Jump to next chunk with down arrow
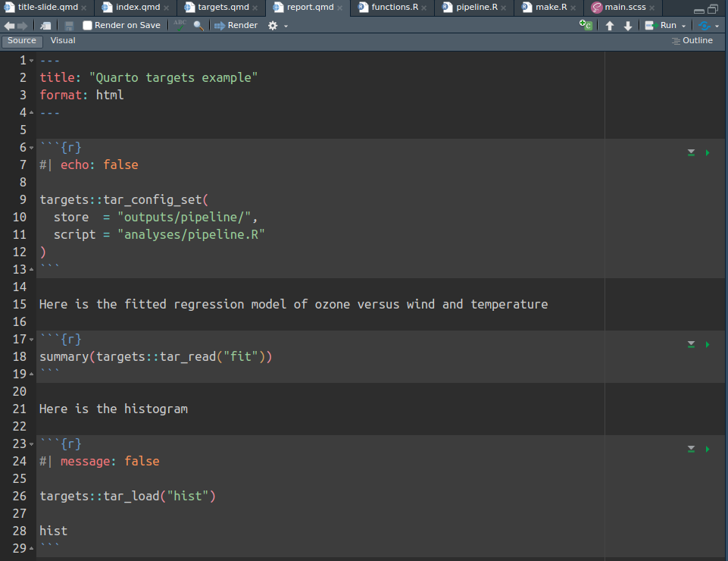The image size is (728, 561). pyautogui.click(x=628, y=26)
